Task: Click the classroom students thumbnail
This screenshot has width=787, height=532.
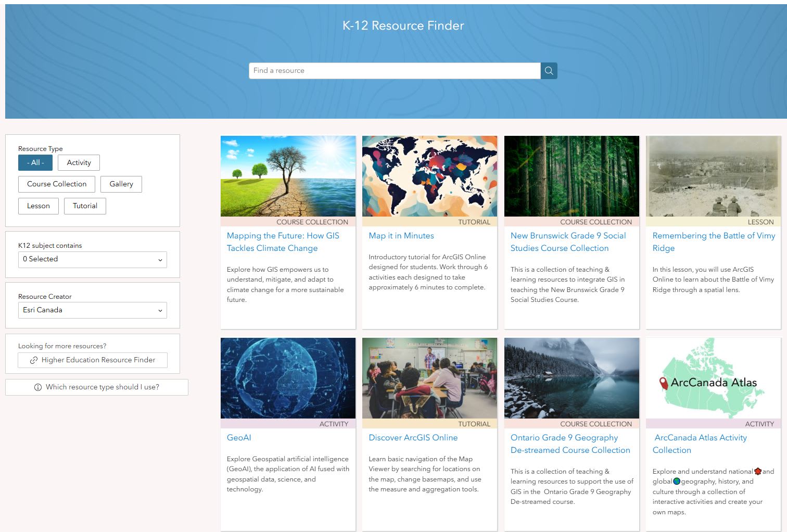Action: [x=430, y=378]
